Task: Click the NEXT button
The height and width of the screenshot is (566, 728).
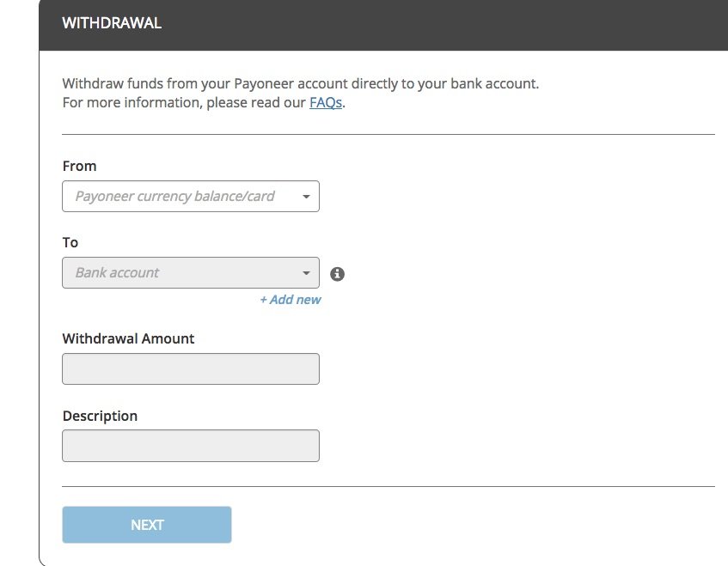Action: click(147, 525)
